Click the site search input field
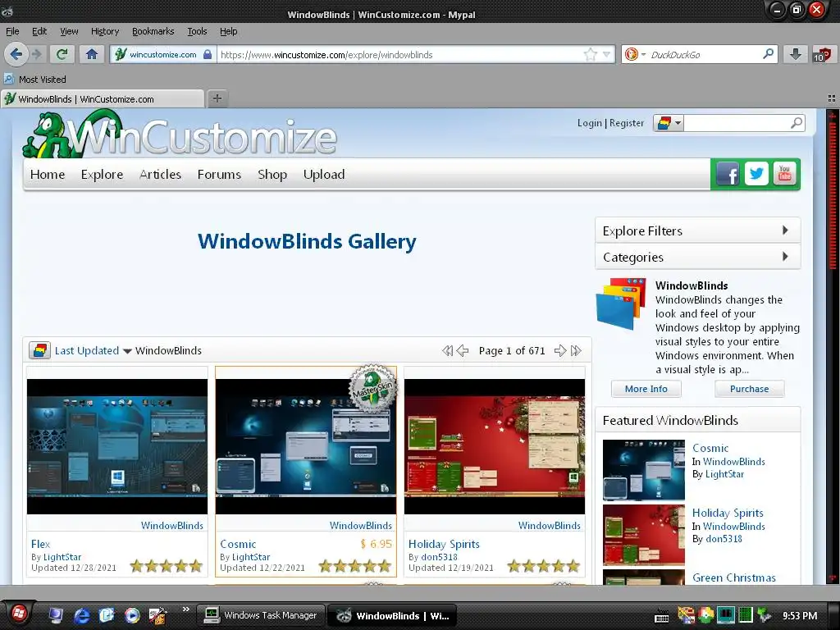Viewport: 840px width, 630px height. 737,123
